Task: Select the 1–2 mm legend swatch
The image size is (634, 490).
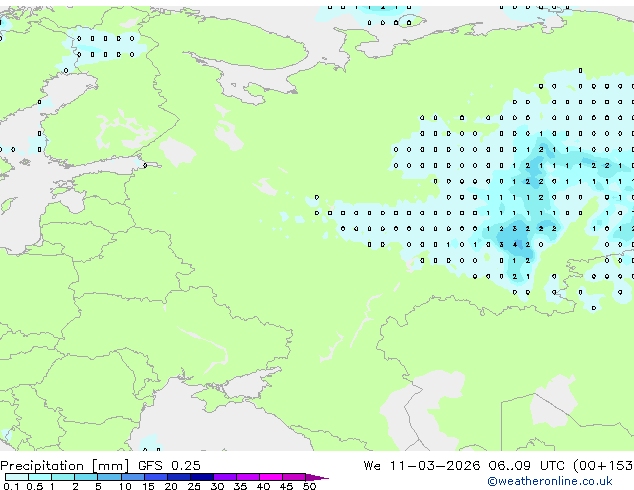Action: pyautogui.click(x=63, y=477)
